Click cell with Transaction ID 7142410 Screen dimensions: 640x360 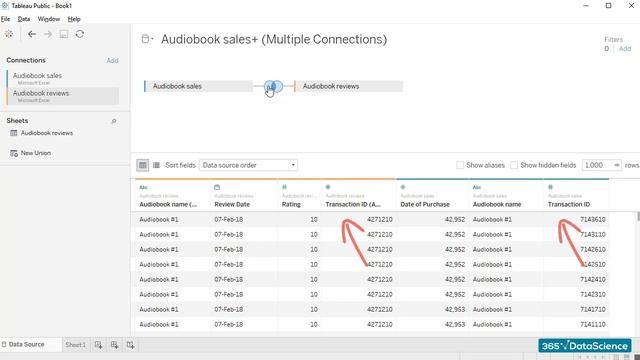576,280
